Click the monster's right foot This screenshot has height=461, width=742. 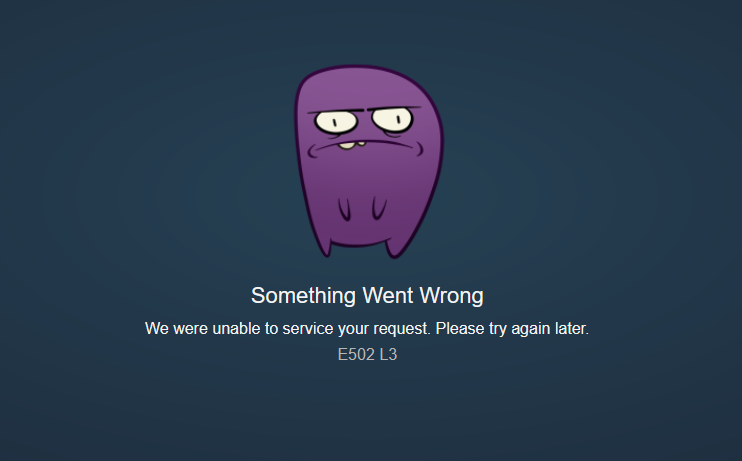pos(397,248)
